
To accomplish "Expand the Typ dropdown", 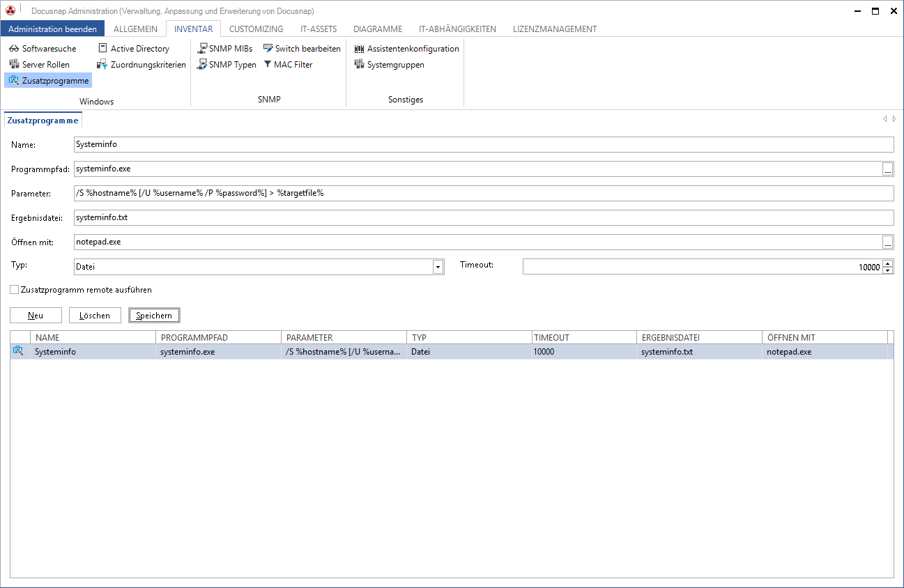I will [438, 267].
